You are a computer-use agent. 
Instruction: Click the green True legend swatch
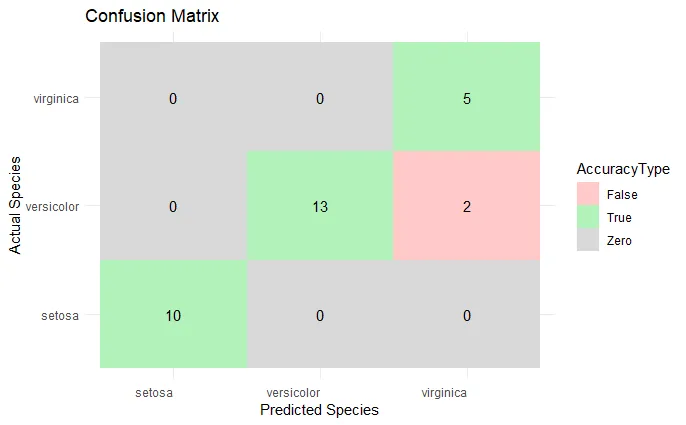click(588, 217)
